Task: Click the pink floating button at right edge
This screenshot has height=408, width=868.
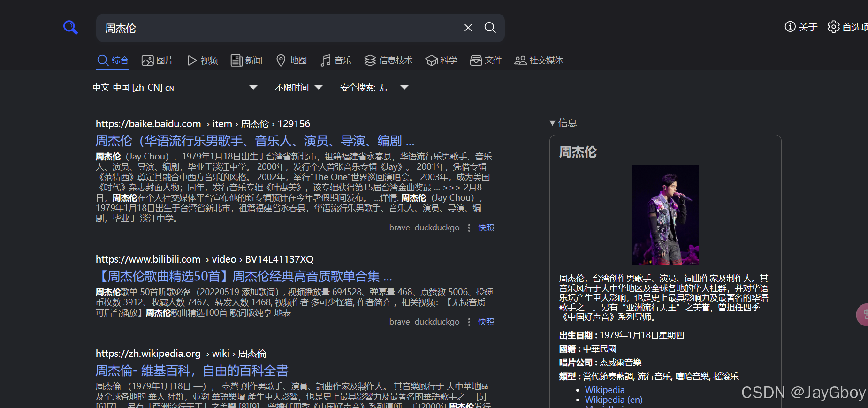Action: click(x=862, y=315)
